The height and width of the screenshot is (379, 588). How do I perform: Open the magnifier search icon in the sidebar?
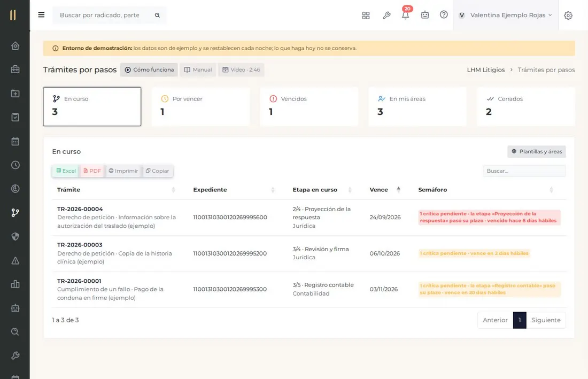pos(15,332)
